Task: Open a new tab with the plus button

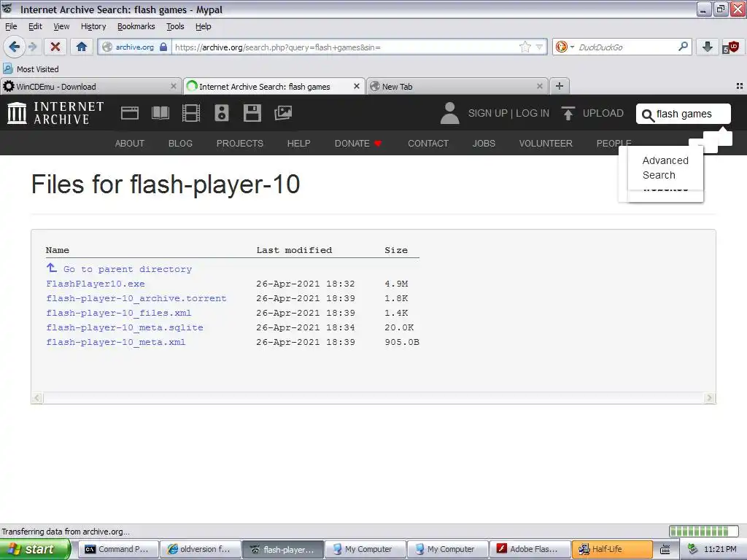Action: 560,86
